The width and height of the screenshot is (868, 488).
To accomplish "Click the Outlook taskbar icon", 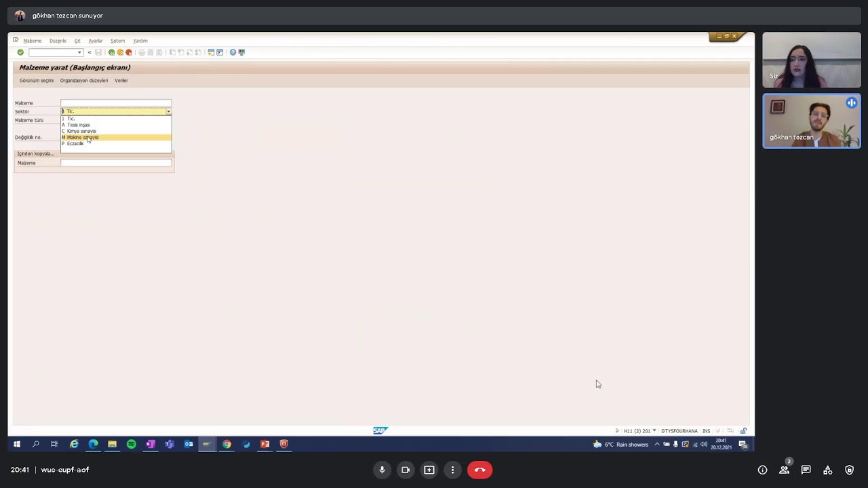I will (x=189, y=444).
